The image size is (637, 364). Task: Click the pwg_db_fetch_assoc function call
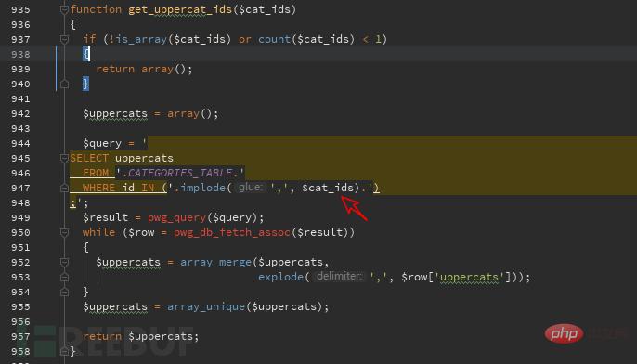coord(232,232)
